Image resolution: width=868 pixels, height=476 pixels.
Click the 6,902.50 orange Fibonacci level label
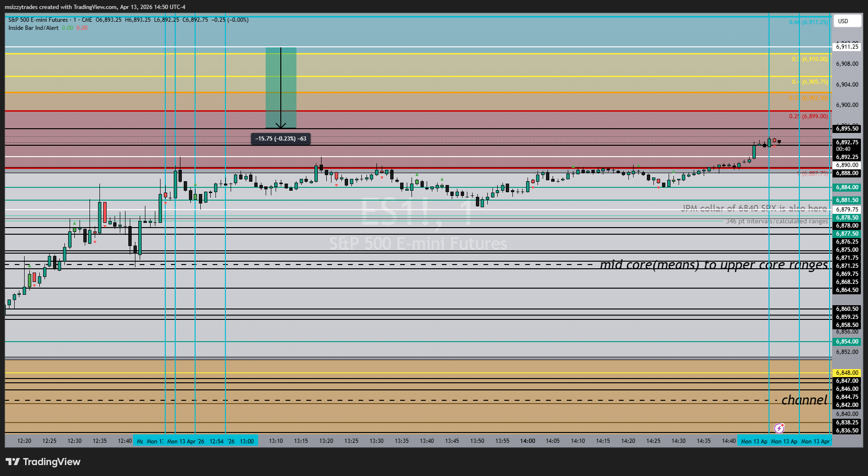coord(809,98)
